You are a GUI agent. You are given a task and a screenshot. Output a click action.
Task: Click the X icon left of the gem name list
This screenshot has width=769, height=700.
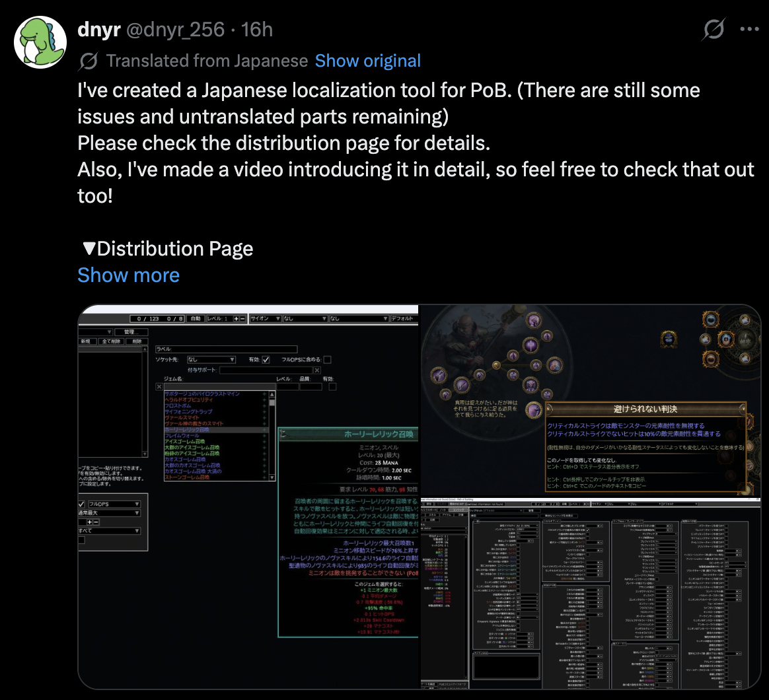pyautogui.click(x=159, y=387)
